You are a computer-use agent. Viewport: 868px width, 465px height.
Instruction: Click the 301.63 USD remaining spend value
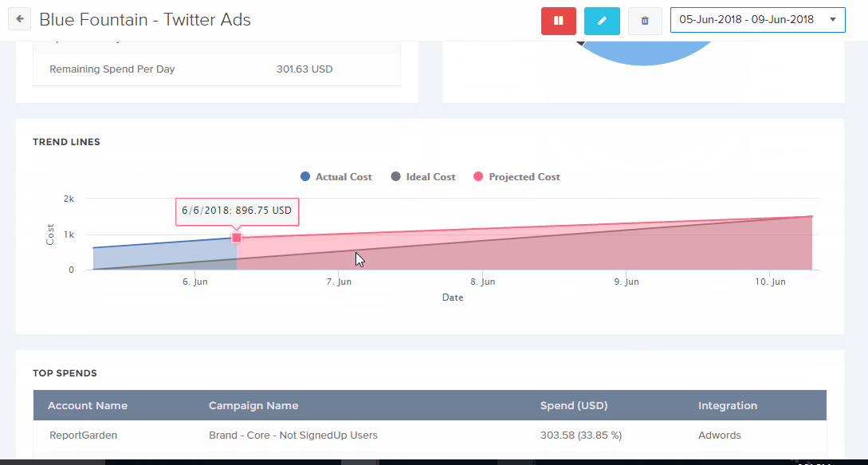[304, 69]
